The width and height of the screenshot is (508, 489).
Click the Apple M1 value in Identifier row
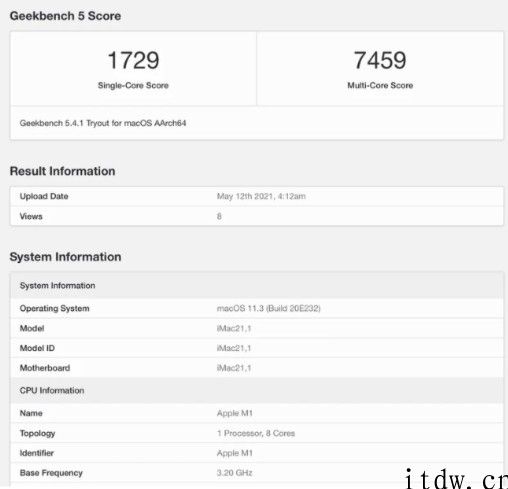235,453
